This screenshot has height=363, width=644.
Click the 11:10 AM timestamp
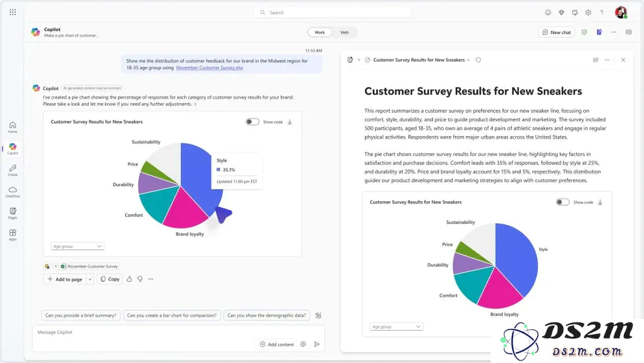coord(314,50)
